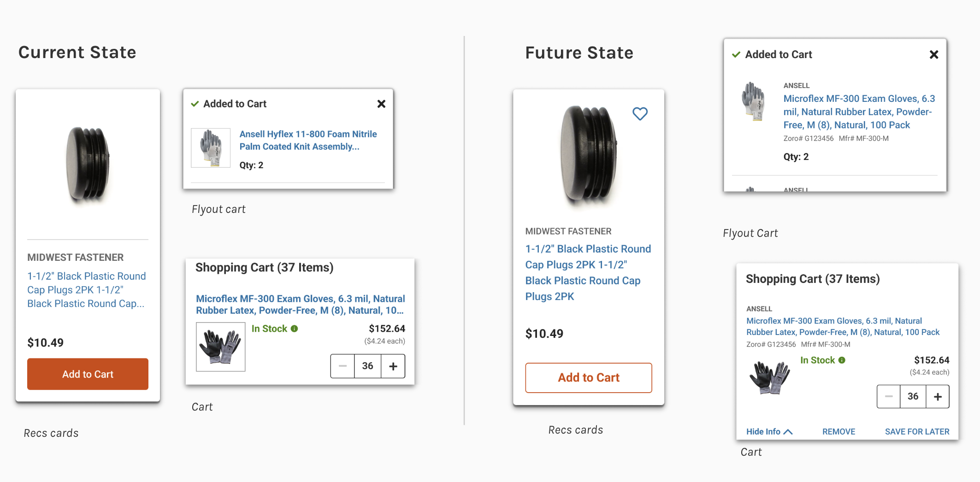Viewport: 980px width, 482px height.
Task: Increase quantity in future state cart
Action: click(938, 397)
